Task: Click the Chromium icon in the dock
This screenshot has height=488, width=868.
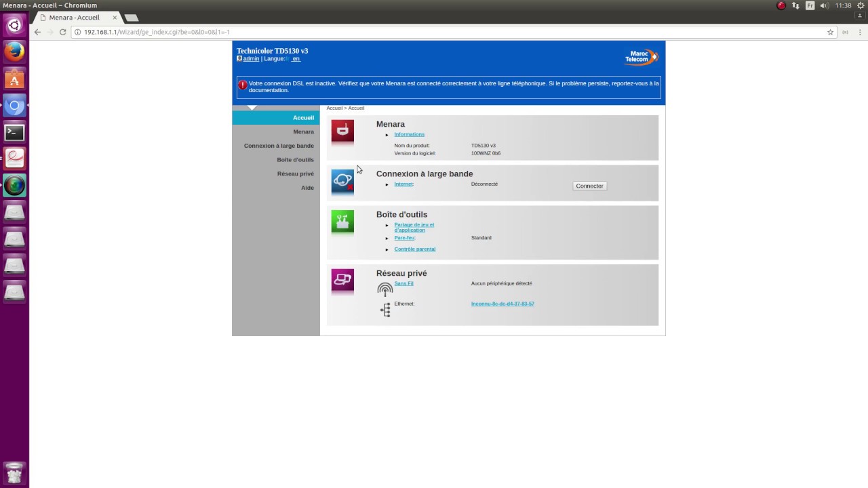Action: (x=14, y=106)
